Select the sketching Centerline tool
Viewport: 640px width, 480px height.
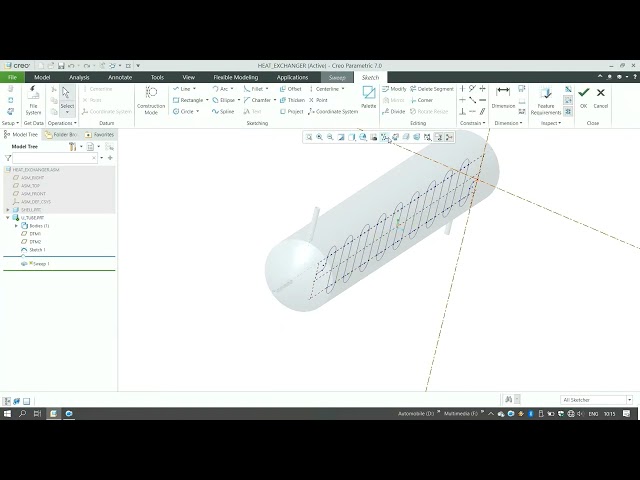point(324,89)
